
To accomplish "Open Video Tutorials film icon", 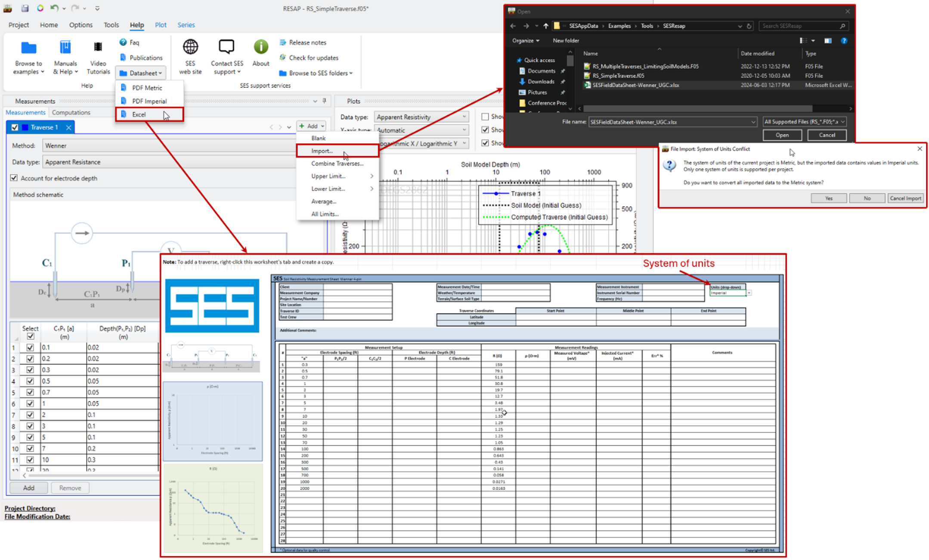I will [98, 47].
